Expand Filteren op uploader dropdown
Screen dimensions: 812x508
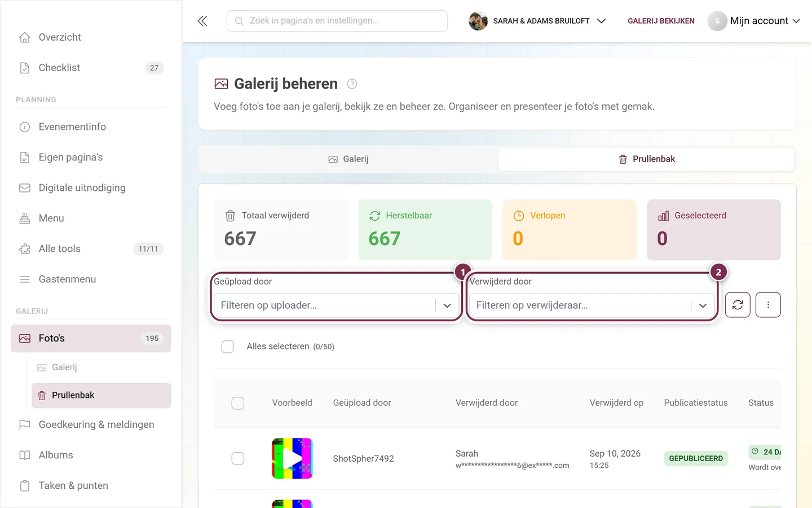337,305
